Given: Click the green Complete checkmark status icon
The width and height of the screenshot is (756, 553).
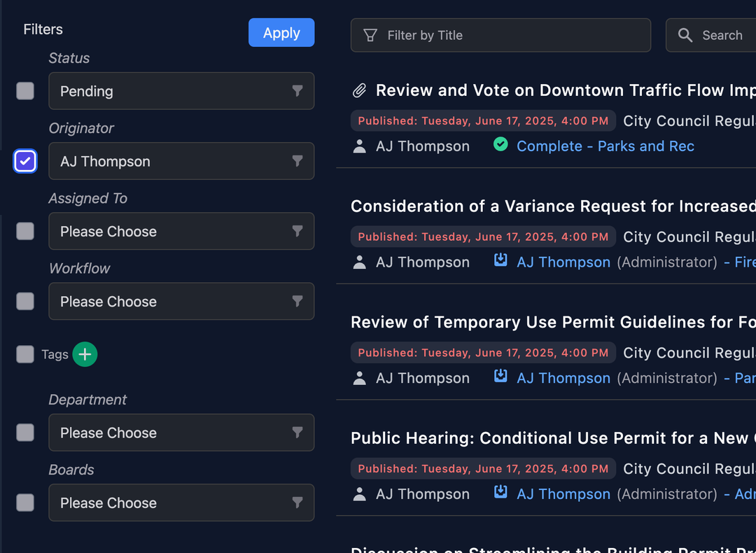Looking at the screenshot, I should [x=500, y=145].
